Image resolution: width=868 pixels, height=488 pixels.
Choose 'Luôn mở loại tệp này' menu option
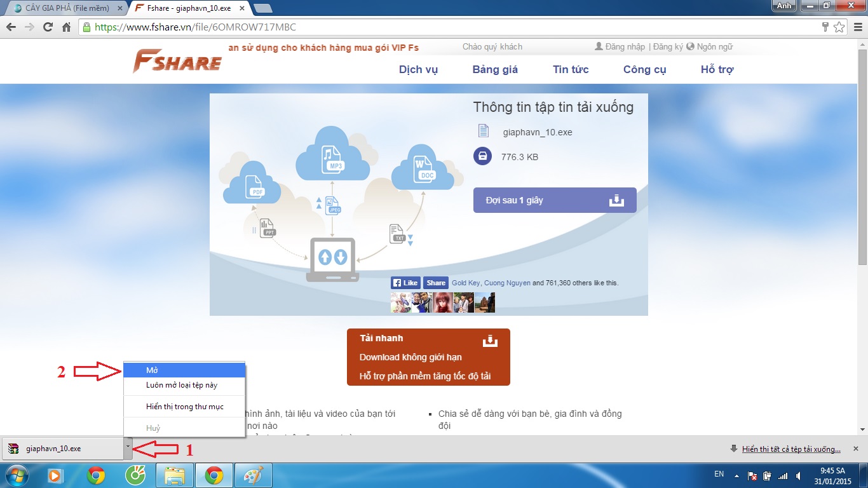(184, 385)
